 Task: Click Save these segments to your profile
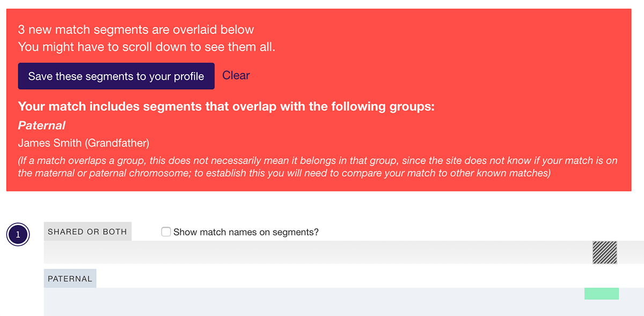coord(116,76)
